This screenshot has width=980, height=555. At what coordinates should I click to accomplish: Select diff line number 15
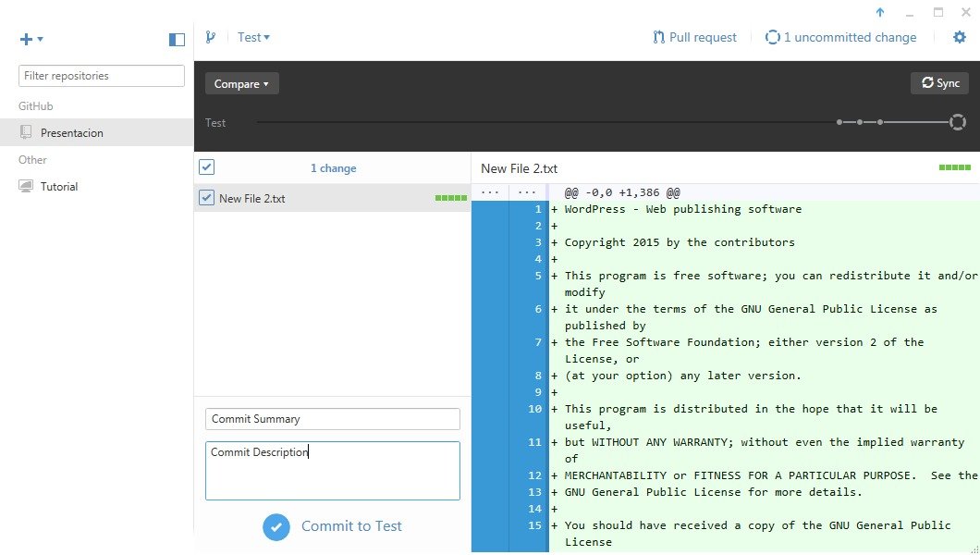(x=534, y=525)
